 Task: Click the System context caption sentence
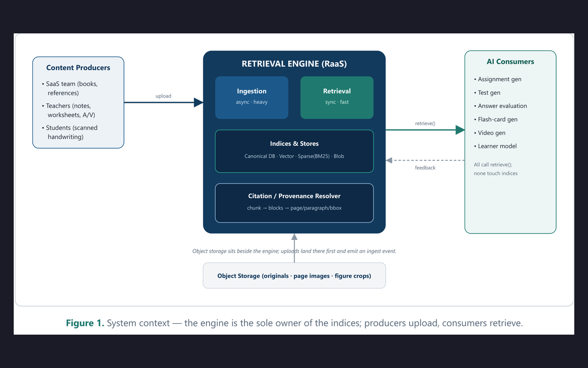tap(315, 323)
